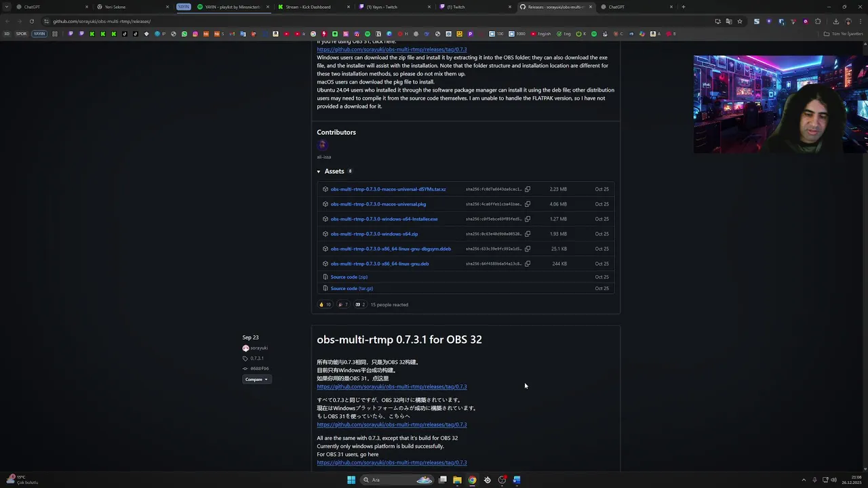Reload the page with browser refresh button

pyautogui.click(x=31, y=21)
